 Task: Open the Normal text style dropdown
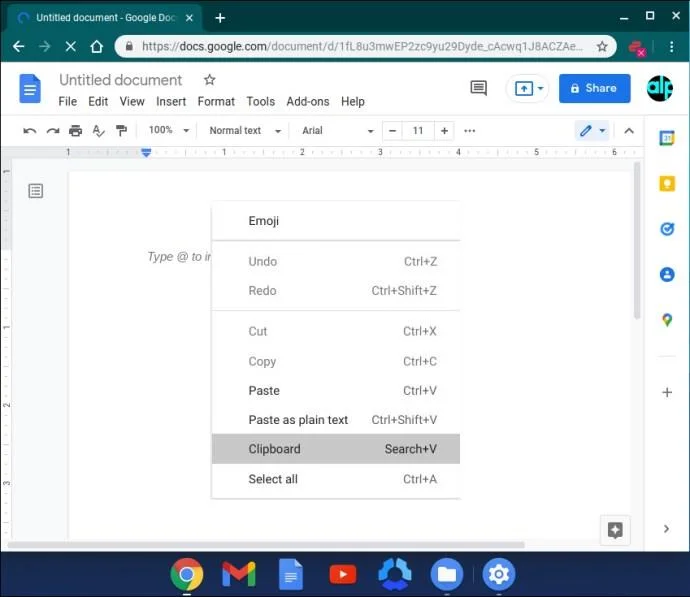pos(245,131)
